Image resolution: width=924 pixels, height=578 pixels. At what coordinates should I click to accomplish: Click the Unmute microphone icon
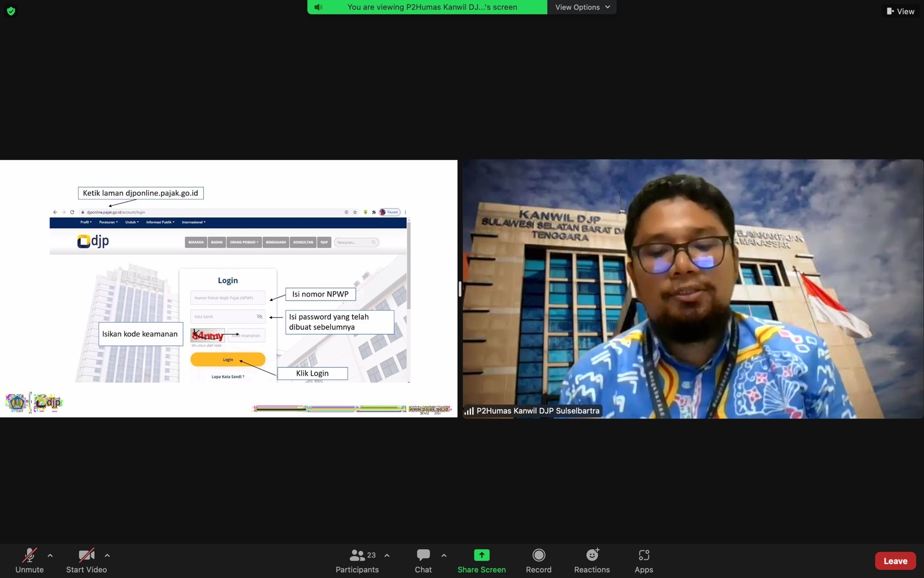pyautogui.click(x=29, y=555)
